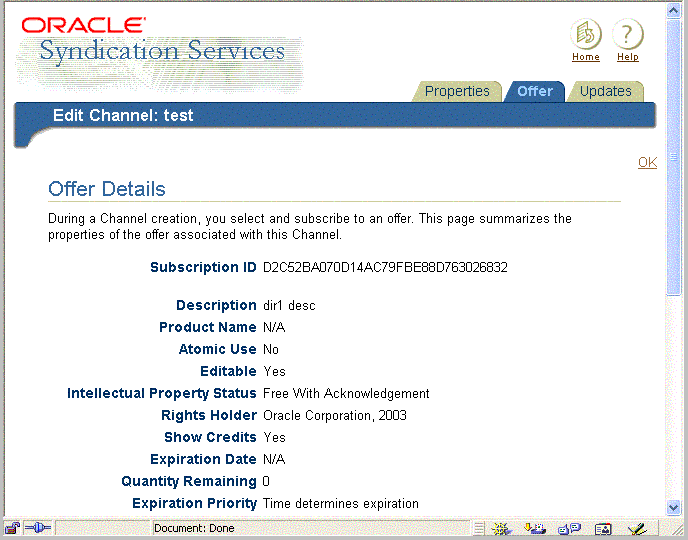Click the Subscription ID label
688x540 pixels.
(x=203, y=267)
